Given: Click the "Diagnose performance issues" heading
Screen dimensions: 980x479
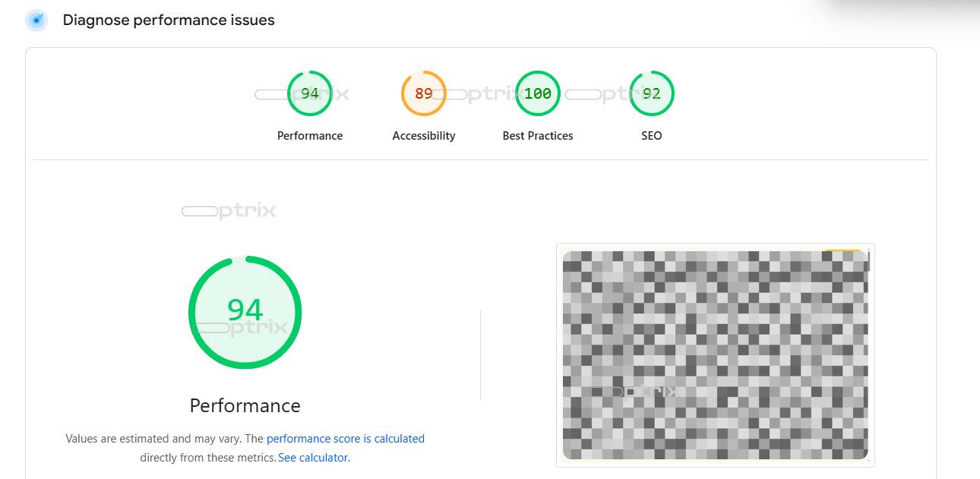Looking at the screenshot, I should pyautogui.click(x=169, y=20).
